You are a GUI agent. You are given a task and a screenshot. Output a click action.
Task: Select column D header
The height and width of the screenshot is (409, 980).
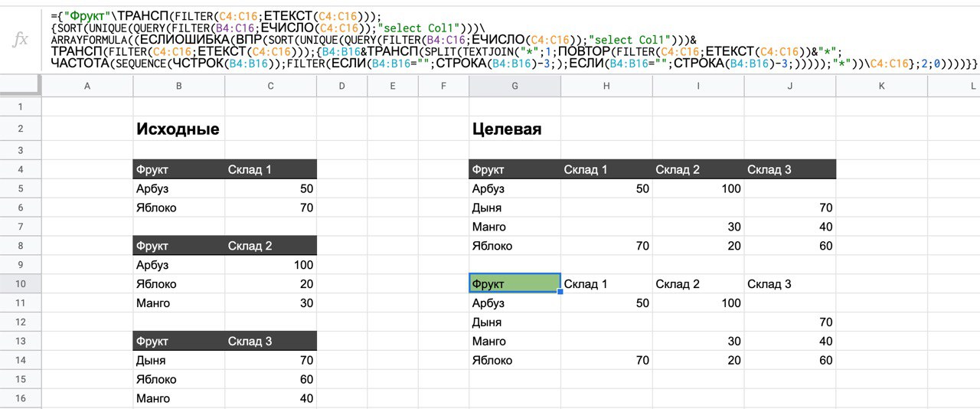341,87
